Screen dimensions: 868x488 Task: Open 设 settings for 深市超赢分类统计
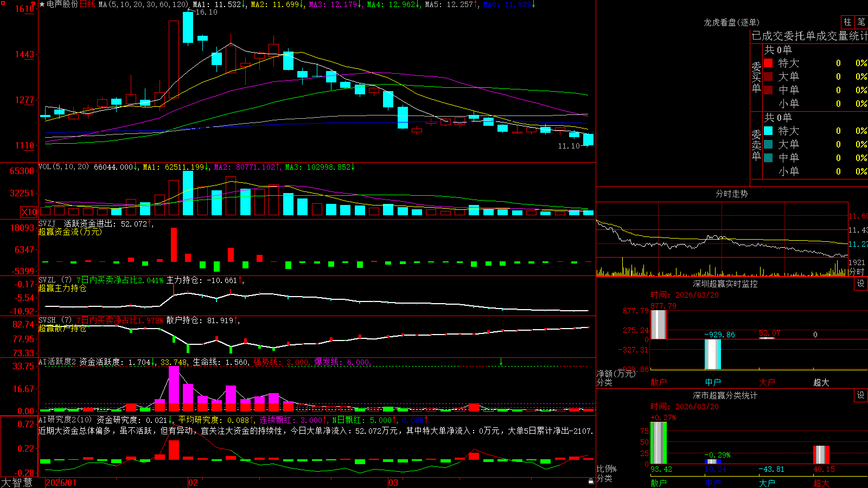pos(861,395)
